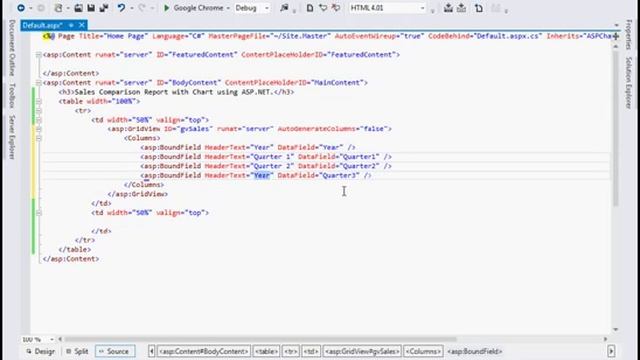This screenshot has height=360, width=640.
Task: Collapse the asp:GridView gvSales block
Action: pos(38,129)
